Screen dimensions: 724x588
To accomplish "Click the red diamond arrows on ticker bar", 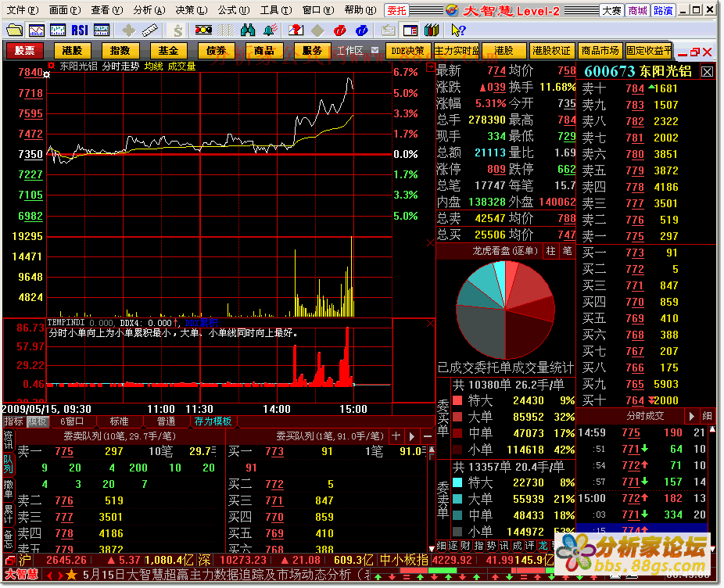I will (55, 575).
